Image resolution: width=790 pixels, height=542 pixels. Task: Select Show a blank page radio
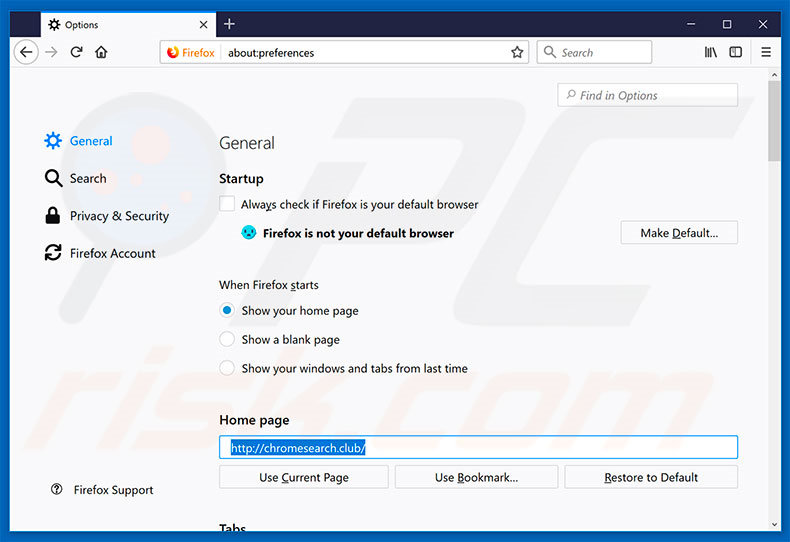point(227,339)
